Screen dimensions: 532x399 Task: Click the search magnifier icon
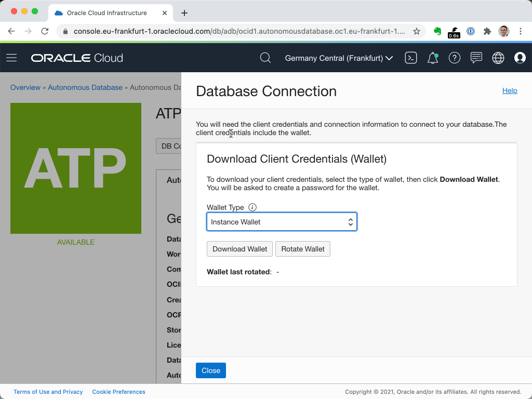[265, 58]
